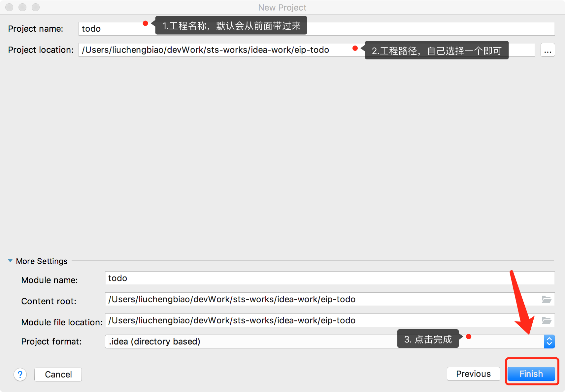The height and width of the screenshot is (392, 565).
Task: Focus the Project name field
Action: point(317,29)
